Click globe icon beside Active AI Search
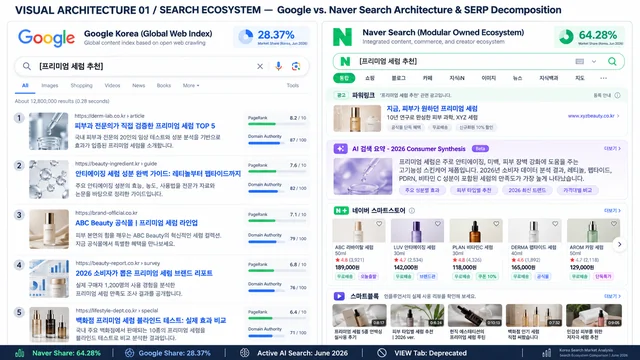Image resolution: width=640 pixels, height=360 pixels. tap(244, 353)
